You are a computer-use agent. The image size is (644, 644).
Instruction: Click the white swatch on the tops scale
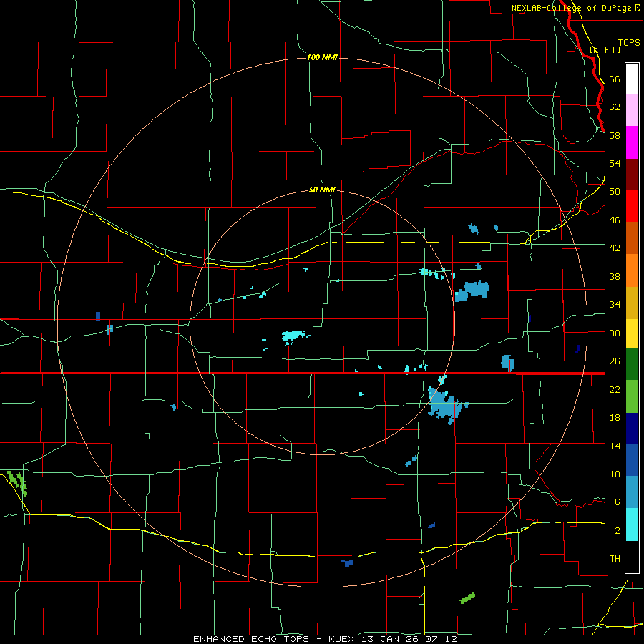tap(632, 79)
